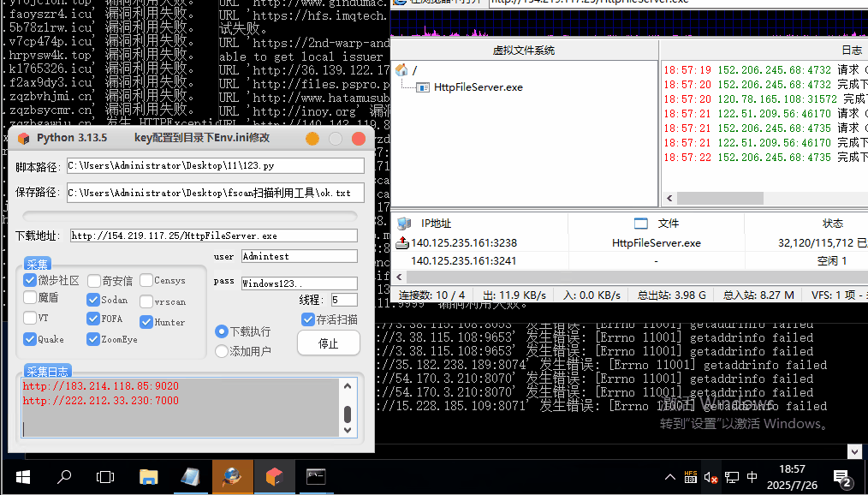Screen dimensions: 868x495
Task: Select HttpFileServer.exe in virtual file system
Action: (478, 87)
